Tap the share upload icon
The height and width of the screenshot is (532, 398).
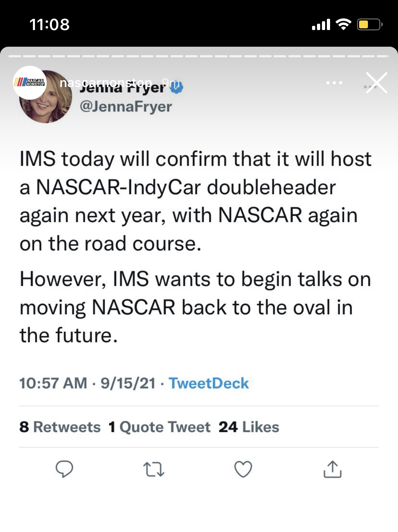pos(333,469)
